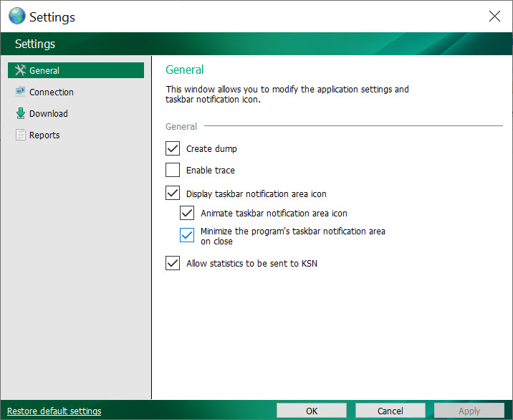Click the globe icon in title bar
The image size is (513, 420).
[x=17, y=16]
